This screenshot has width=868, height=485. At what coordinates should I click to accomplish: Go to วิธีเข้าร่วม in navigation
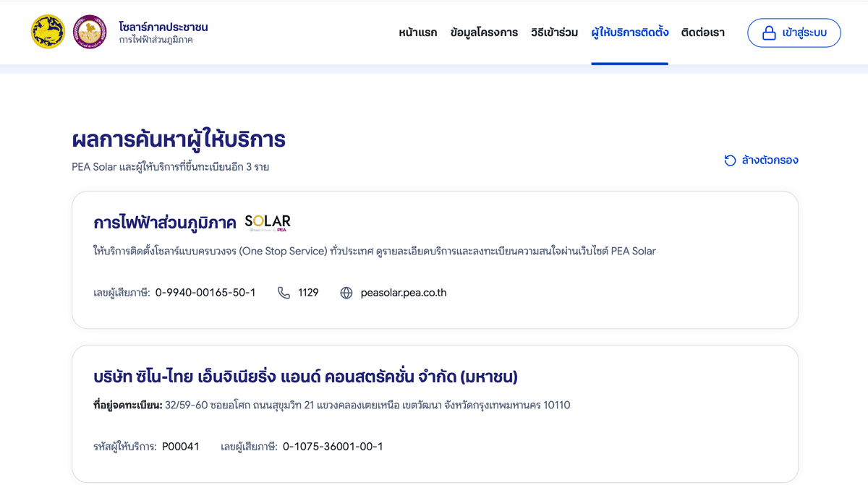coord(554,33)
